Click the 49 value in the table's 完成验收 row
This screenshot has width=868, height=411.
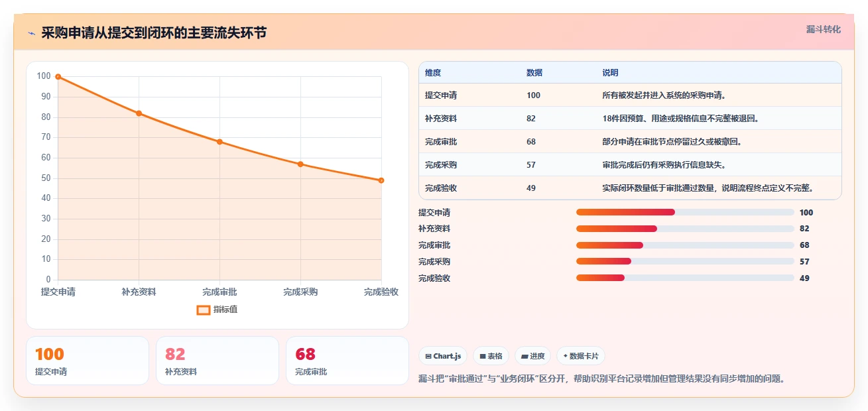pyautogui.click(x=531, y=188)
